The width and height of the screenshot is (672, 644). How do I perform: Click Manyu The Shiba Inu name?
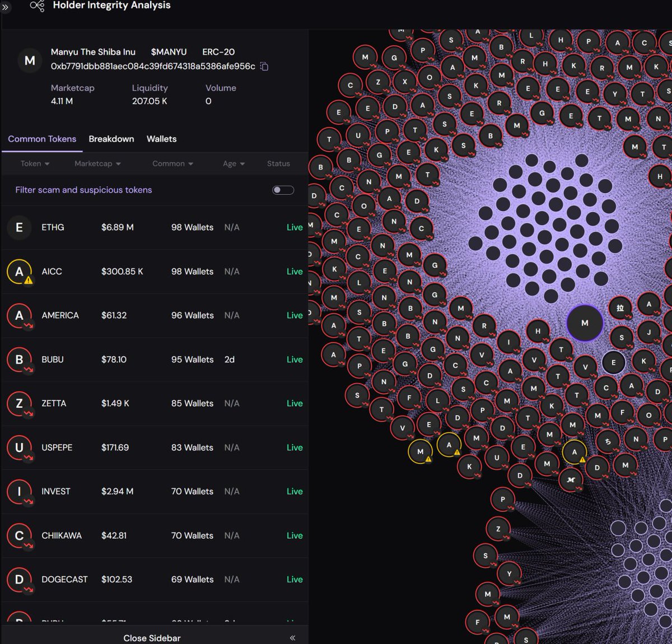tap(93, 52)
